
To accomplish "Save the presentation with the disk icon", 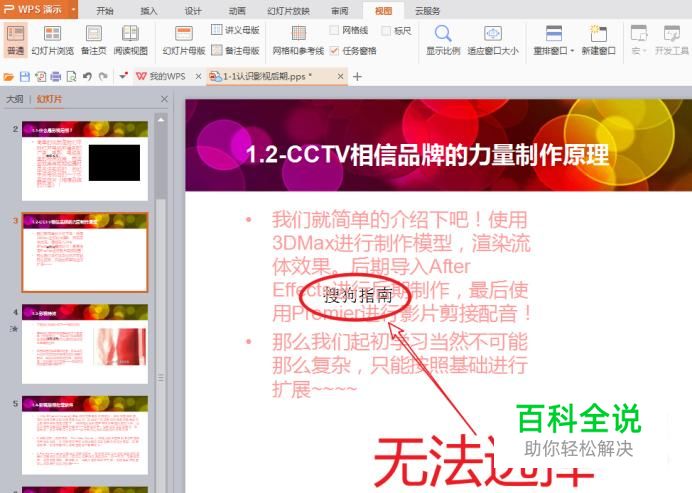I will 25,77.
